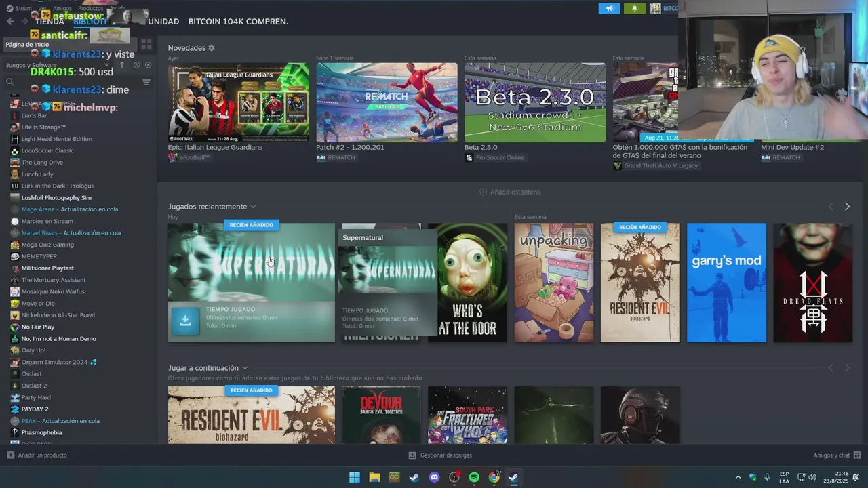Click the download icon on Supernatural
The height and width of the screenshot is (488, 868).
pos(185,321)
